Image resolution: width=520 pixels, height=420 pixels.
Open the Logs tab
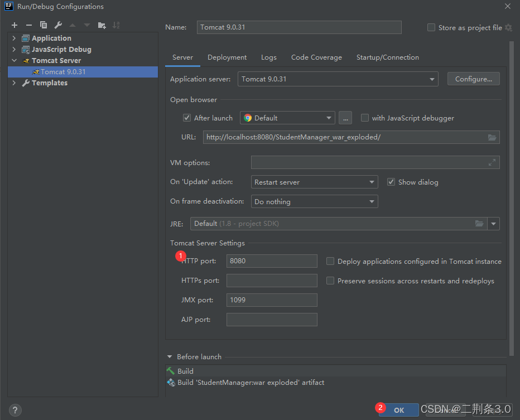point(268,57)
